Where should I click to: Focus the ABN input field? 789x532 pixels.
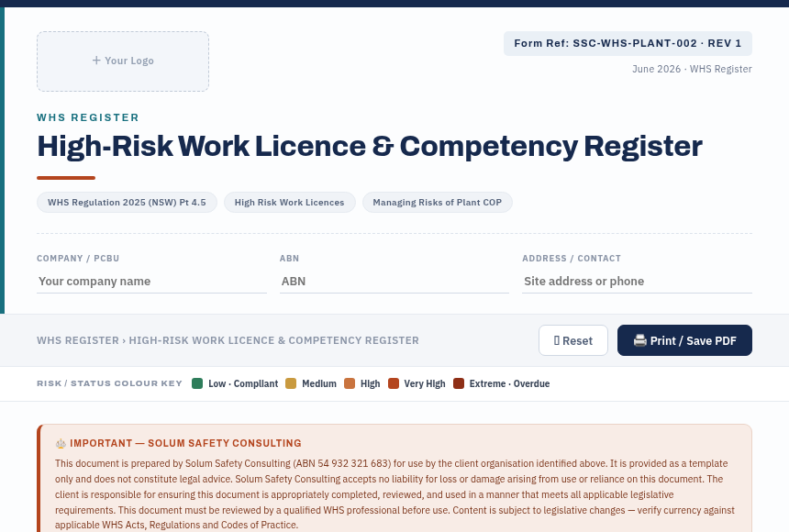pyautogui.click(x=394, y=282)
